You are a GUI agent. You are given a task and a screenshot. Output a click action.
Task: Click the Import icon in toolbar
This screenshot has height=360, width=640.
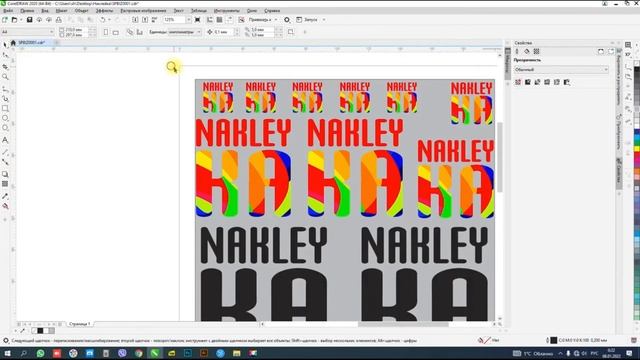135,20
